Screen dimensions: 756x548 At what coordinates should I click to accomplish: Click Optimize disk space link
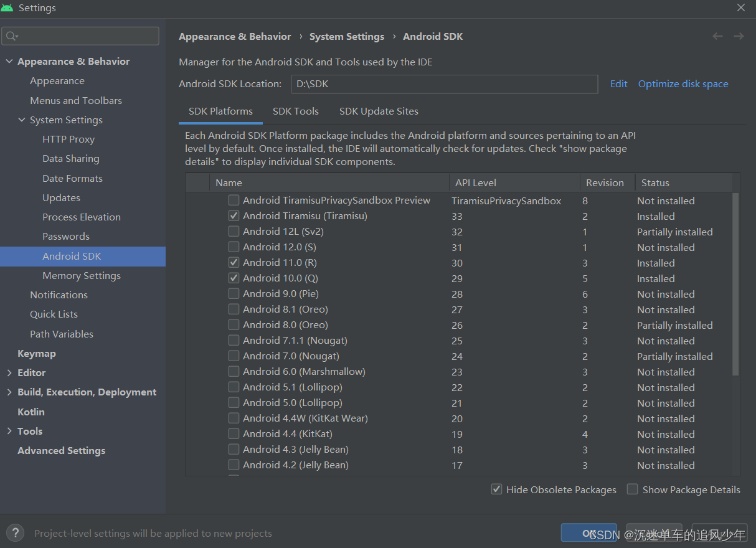pyautogui.click(x=683, y=84)
